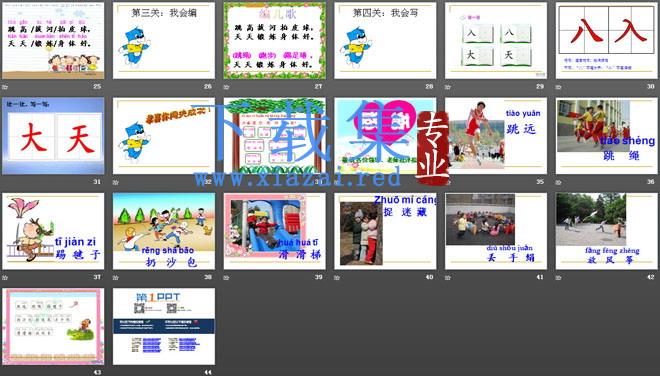The image size is (660, 376).
Task: Select the 跳远 long jump slide 35
Action: [x=496, y=136]
